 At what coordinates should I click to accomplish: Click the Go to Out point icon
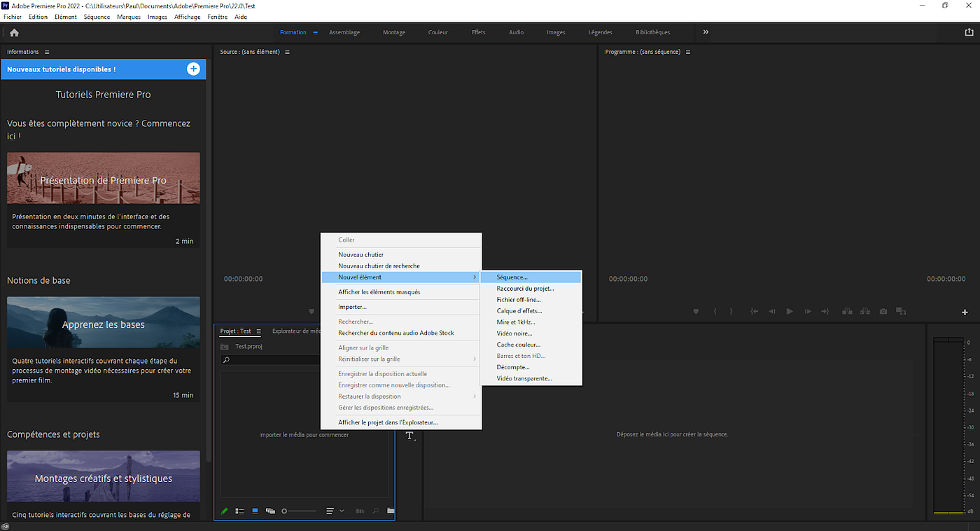click(825, 312)
